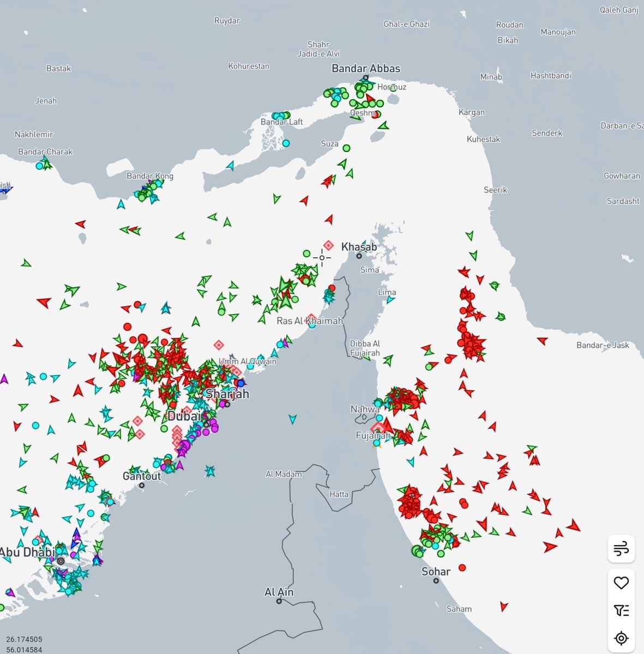Select the Al Ain city dot
This screenshot has height=654, width=644.
pos(279,601)
